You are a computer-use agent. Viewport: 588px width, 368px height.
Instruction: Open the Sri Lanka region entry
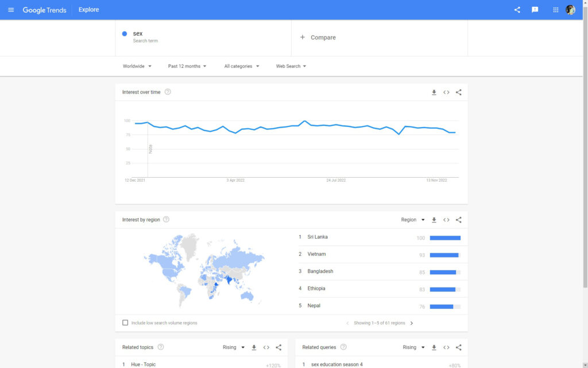pyautogui.click(x=318, y=237)
